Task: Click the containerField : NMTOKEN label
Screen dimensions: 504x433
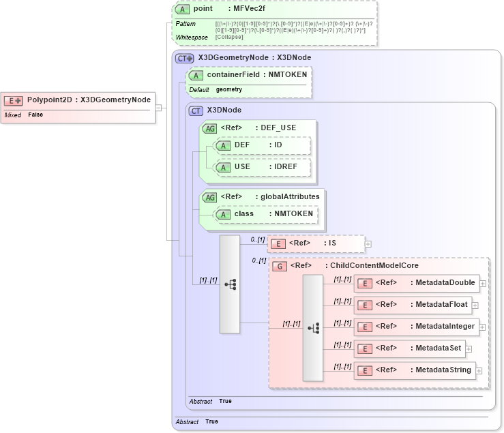Action: click(x=257, y=74)
